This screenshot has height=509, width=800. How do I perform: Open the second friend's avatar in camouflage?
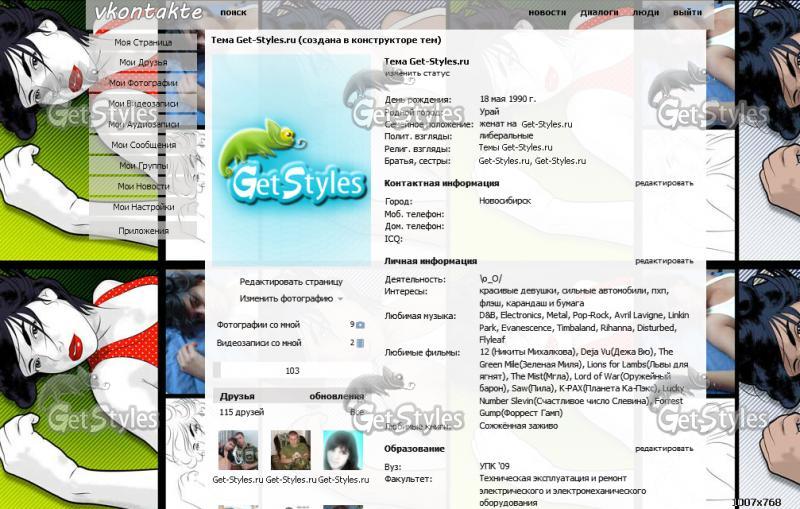click(x=290, y=450)
